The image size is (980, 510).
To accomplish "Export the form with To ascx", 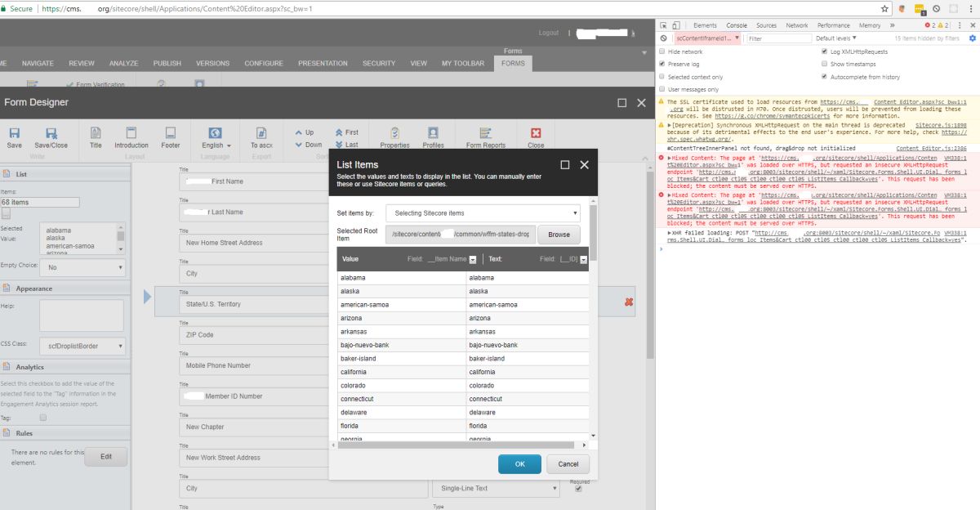I will (x=261, y=136).
